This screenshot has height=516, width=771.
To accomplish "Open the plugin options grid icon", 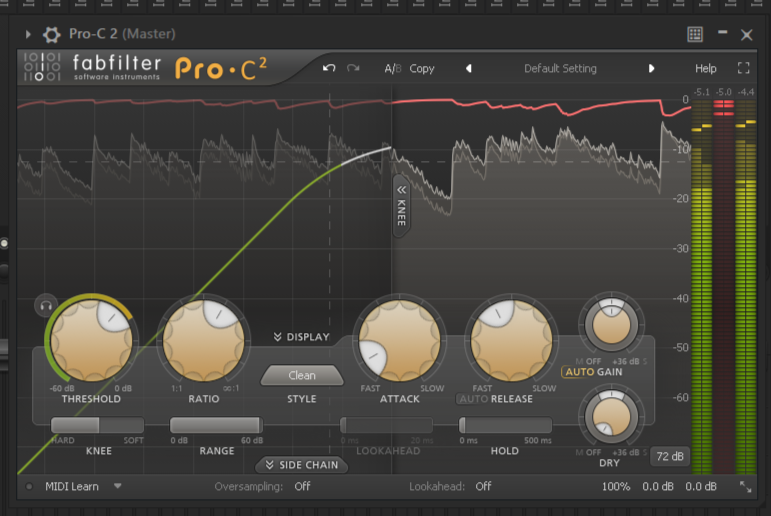I will (x=695, y=34).
